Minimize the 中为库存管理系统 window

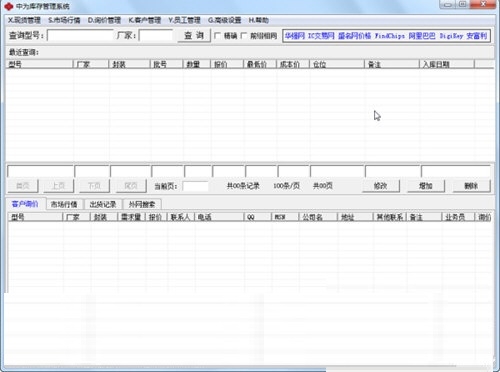447,4
